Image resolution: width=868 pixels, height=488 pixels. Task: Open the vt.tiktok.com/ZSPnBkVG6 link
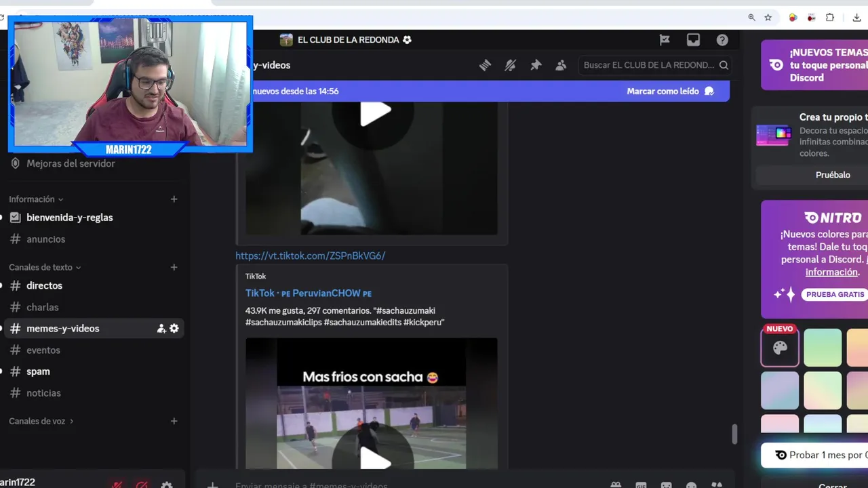pos(310,256)
